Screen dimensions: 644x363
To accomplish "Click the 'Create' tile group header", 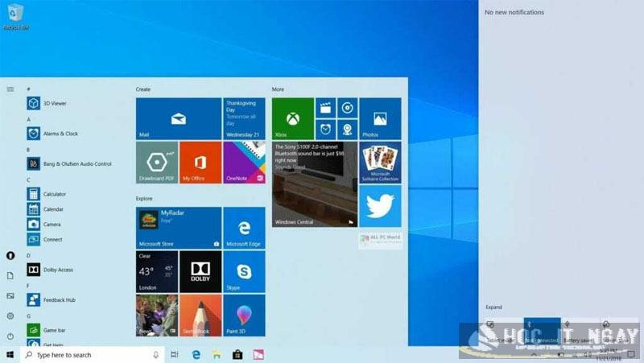I will [143, 89].
